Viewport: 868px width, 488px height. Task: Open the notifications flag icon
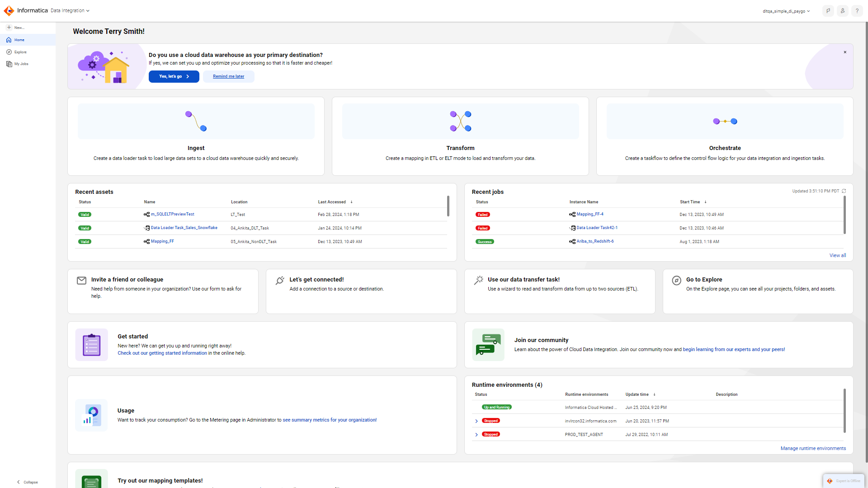[828, 11]
